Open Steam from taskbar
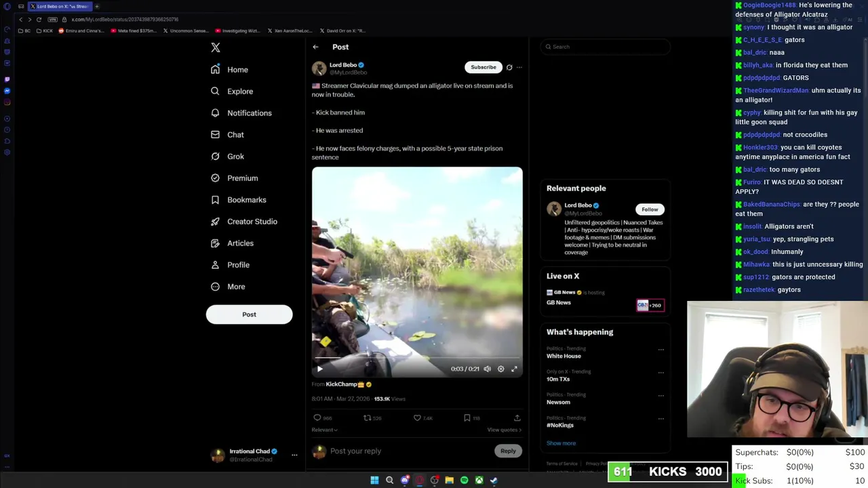This screenshot has width=868, height=488. coord(494,480)
